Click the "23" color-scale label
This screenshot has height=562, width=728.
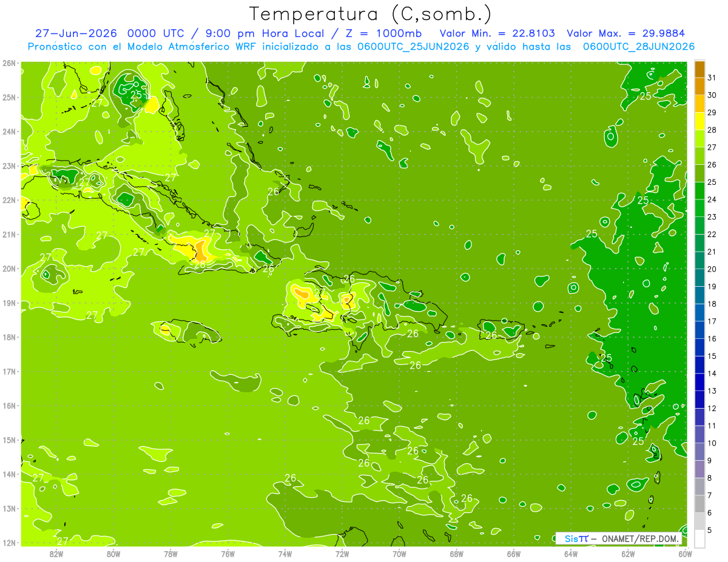point(712,217)
